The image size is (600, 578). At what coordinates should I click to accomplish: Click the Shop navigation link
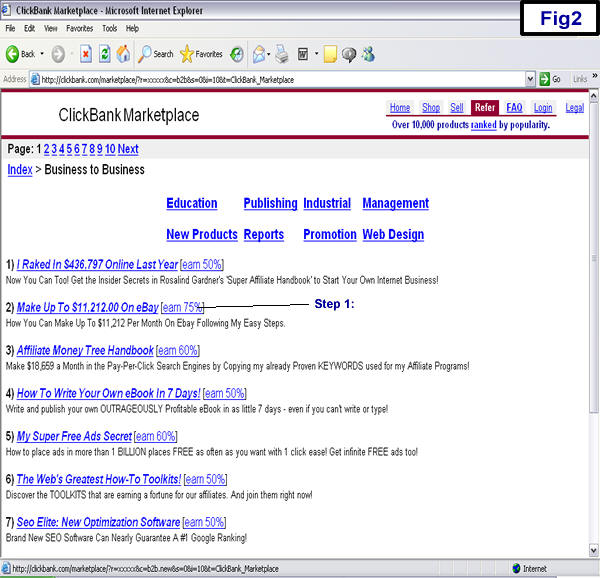coord(431,107)
